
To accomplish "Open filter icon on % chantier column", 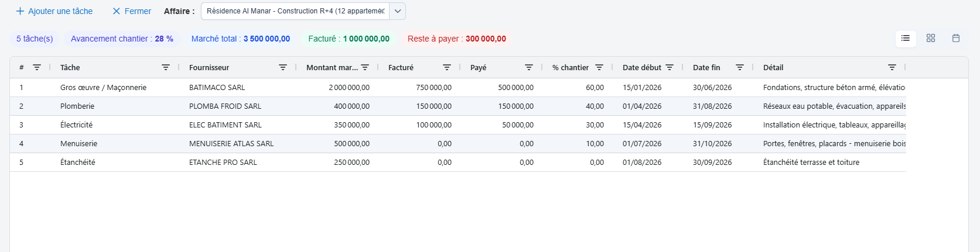I will point(599,67).
